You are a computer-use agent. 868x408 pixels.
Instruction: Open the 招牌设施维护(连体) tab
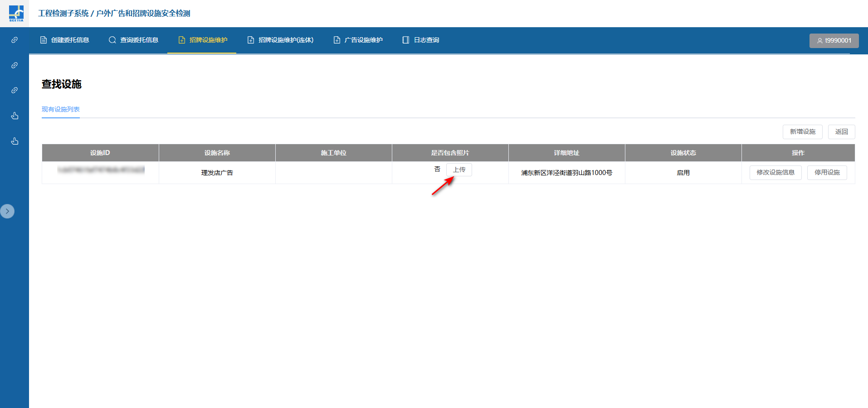(280, 40)
